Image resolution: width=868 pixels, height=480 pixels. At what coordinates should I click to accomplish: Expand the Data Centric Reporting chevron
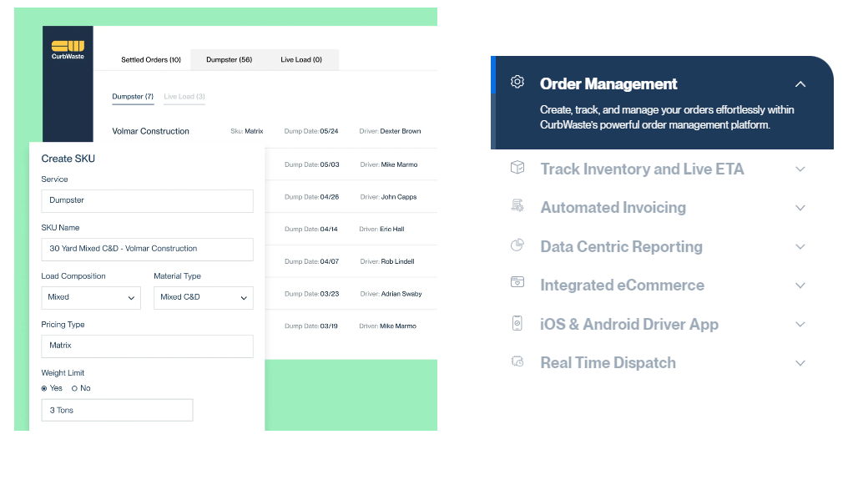800,246
